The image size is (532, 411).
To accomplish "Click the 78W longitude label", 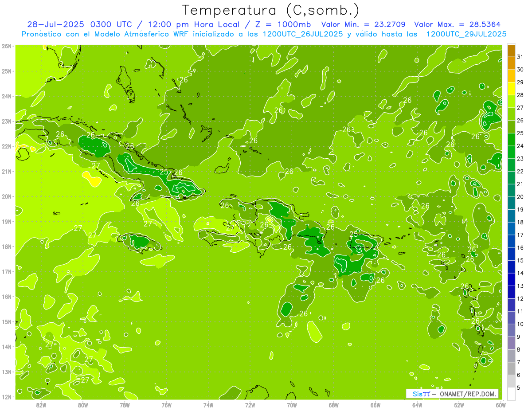I will pyautogui.click(x=125, y=405).
